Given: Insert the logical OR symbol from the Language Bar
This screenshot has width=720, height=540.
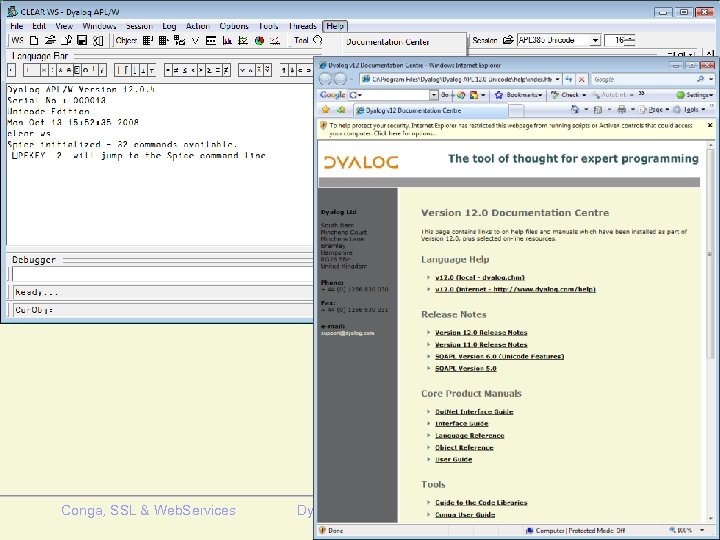Looking at the screenshot, I should pos(243,70).
